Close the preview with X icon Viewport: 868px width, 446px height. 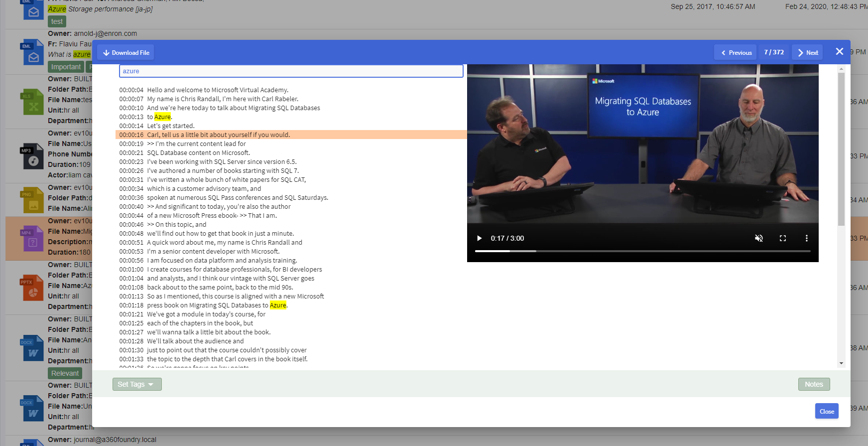(x=839, y=52)
